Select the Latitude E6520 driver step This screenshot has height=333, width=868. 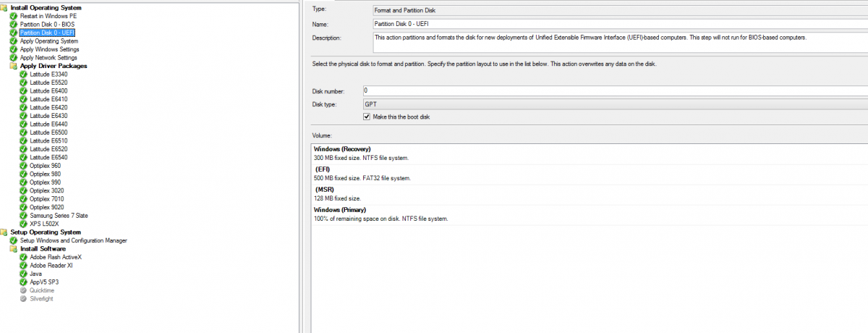point(48,149)
